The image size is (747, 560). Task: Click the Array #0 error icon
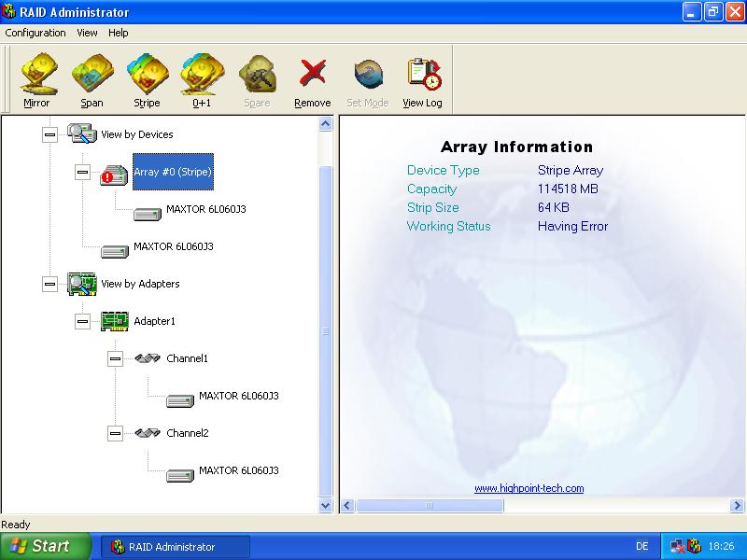114,175
